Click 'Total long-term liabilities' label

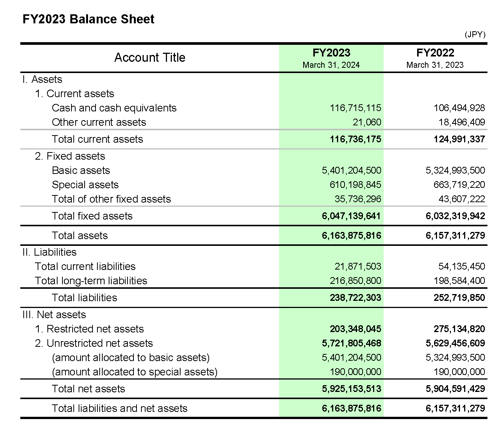(91, 281)
